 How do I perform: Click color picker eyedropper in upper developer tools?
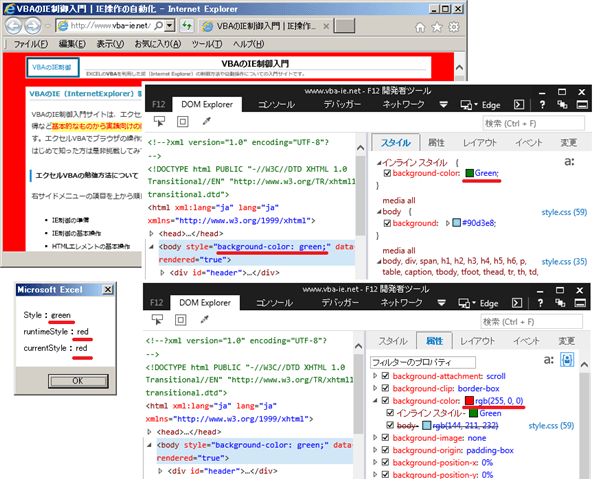[x=207, y=121]
